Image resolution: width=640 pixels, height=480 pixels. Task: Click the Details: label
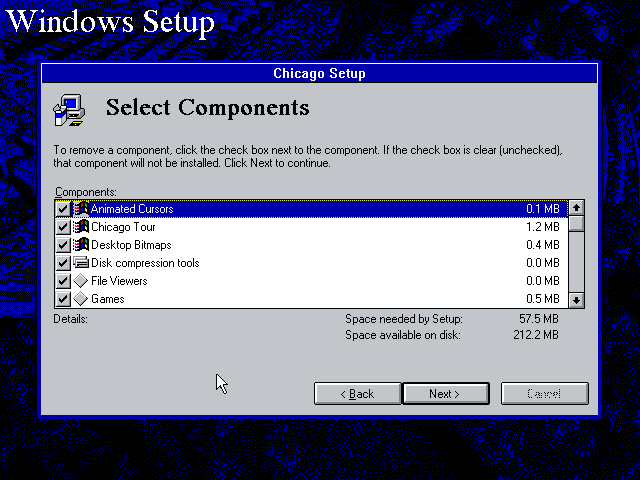(71, 319)
